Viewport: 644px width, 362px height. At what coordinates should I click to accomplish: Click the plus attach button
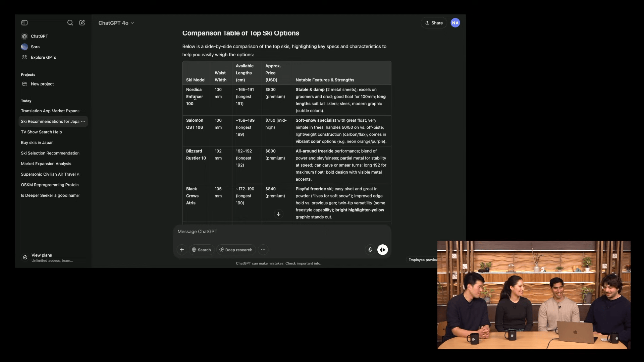click(x=182, y=250)
